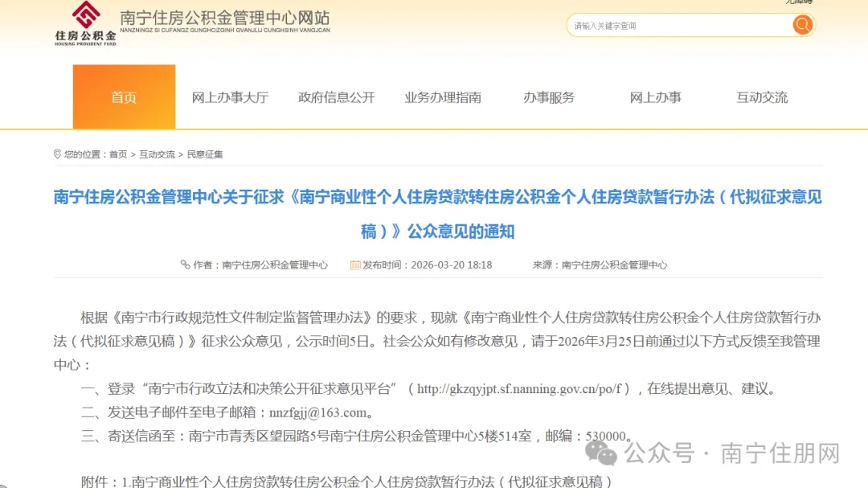This screenshot has height=488, width=868.
Task: Open the 业务办理指南 menu
Action: 441,97
